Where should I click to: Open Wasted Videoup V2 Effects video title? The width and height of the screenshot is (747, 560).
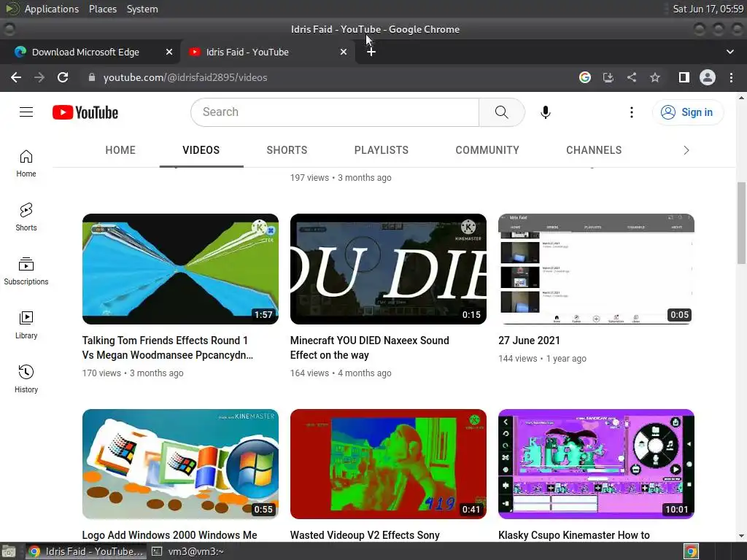365,535
